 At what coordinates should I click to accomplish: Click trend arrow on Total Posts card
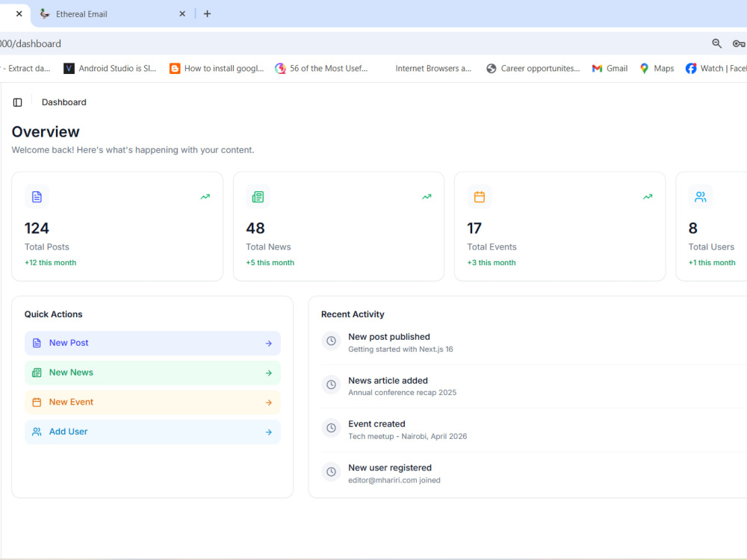[x=205, y=196]
